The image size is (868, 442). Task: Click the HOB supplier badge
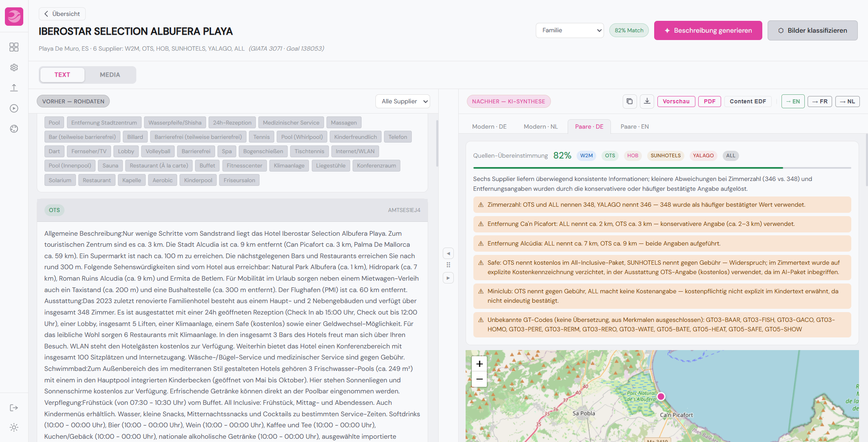click(x=633, y=156)
